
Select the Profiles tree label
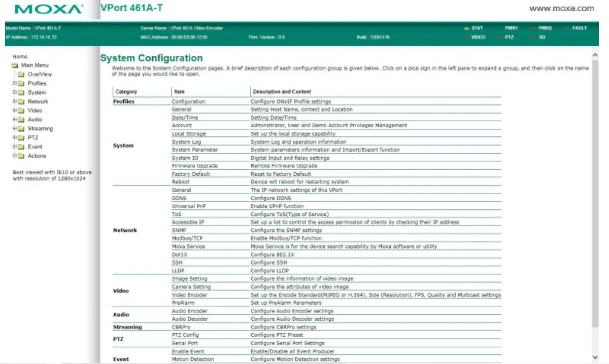click(x=37, y=84)
